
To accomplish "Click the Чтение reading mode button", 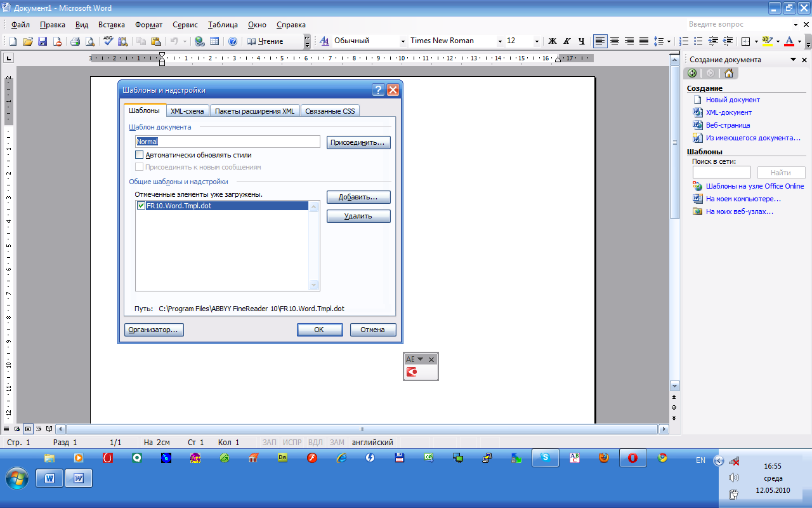I will point(265,41).
